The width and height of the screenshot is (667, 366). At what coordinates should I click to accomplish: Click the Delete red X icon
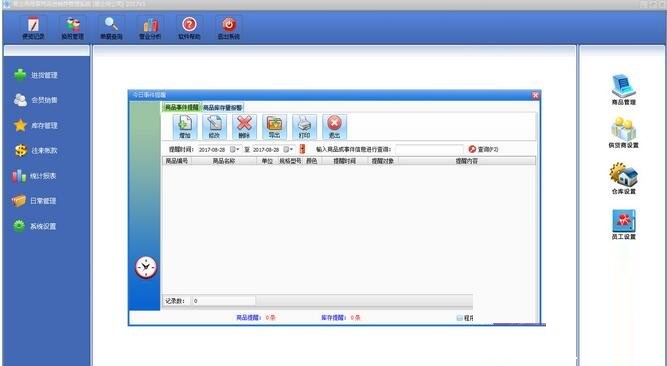244,127
